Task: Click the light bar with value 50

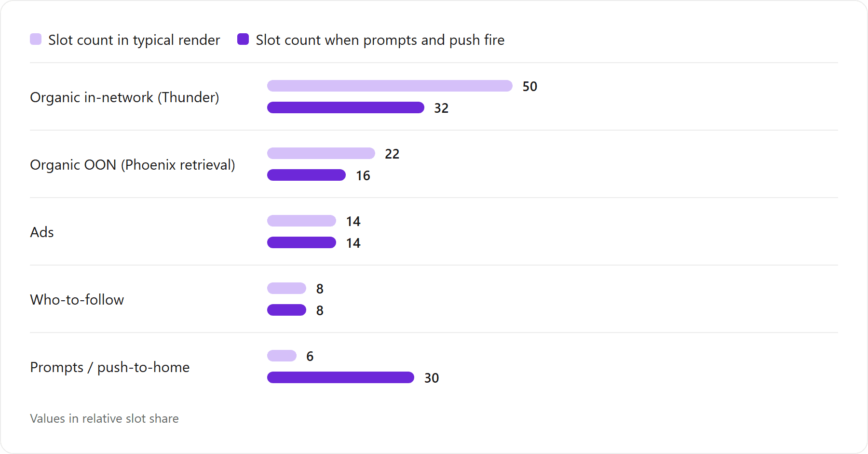Action: pos(390,86)
